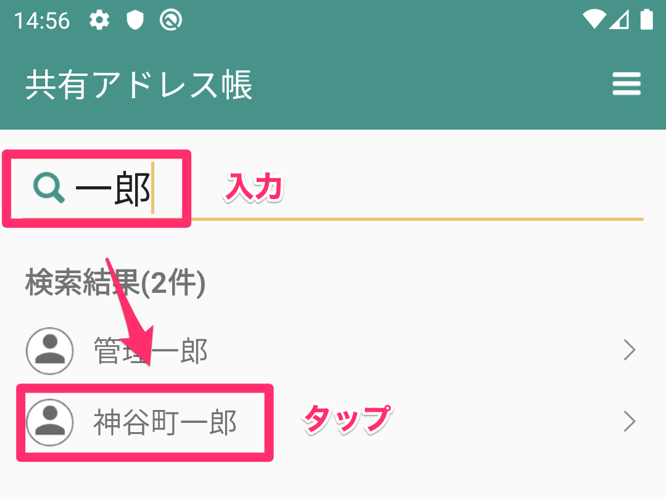Screen dimensions: 666x497
Task: Tap the 14:56 clock in the status bar
Action: coord(42,20)
